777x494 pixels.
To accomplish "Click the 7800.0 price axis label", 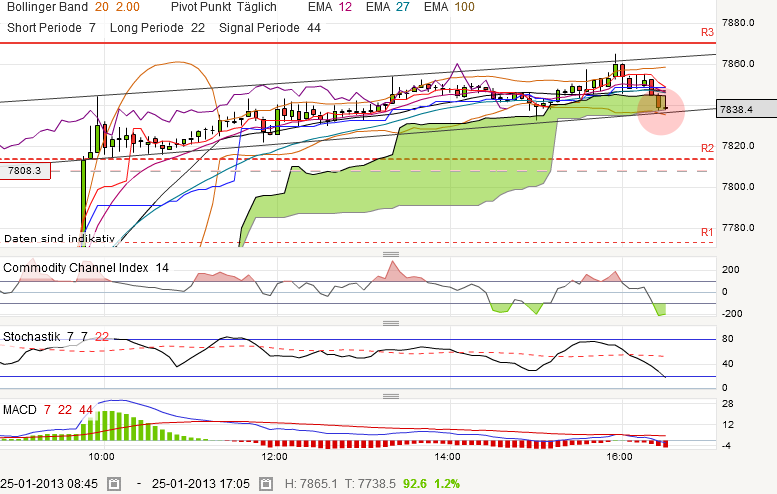I will (738, 187).
